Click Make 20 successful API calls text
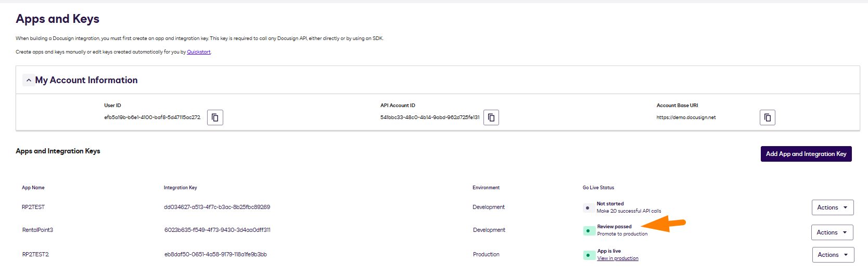The width and height of the screenshot is (868, 274). [629, 211]
